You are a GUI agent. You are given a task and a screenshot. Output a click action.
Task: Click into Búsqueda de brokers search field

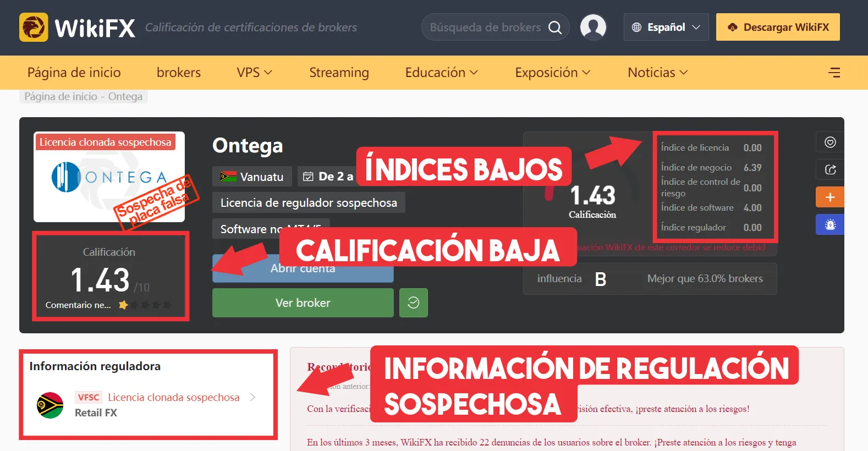click(x=485, y=28)
